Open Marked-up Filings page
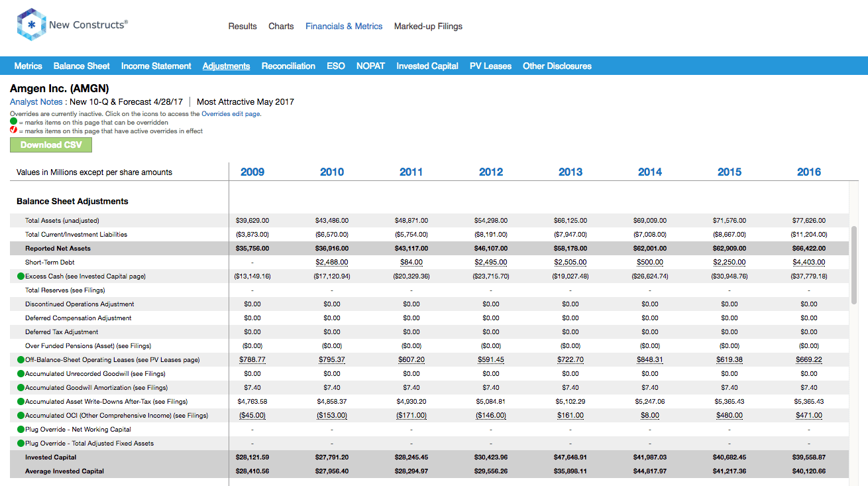The width and height of the screenshot is (868, 486). coord(428,27)
